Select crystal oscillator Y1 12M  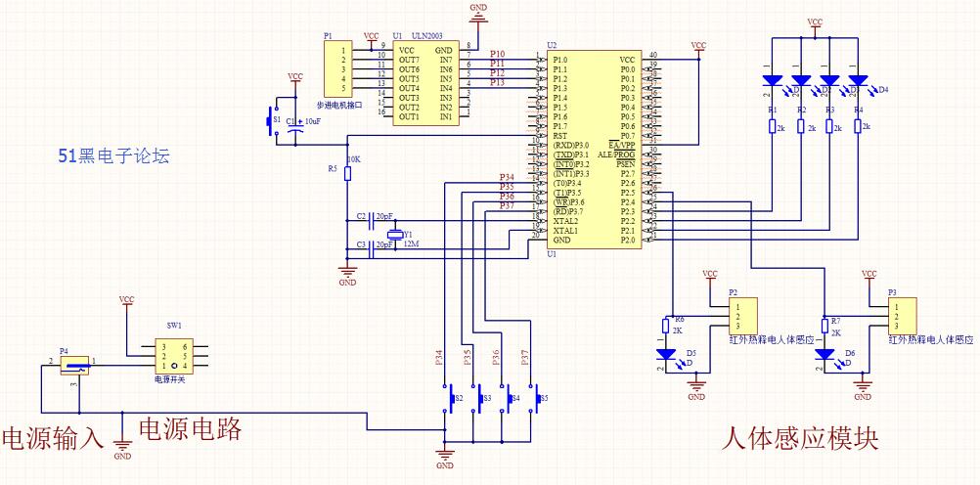click(x=396, y=236)
